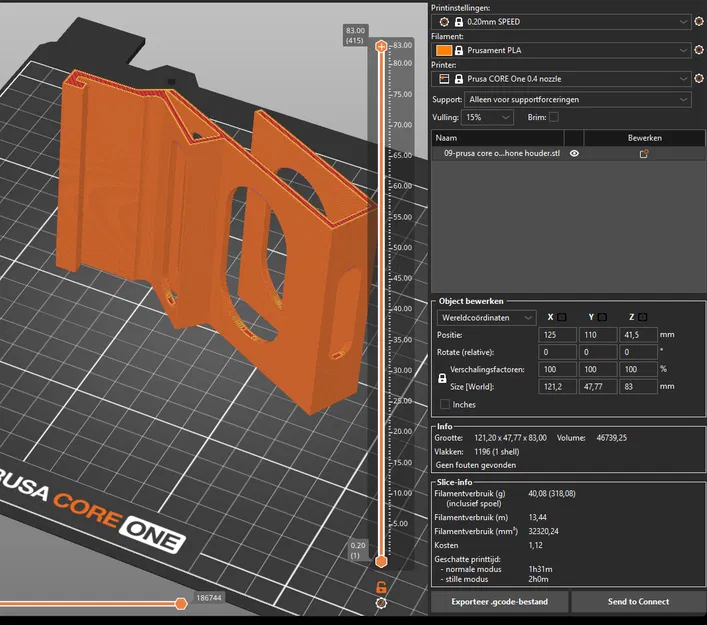Click the Verschalingsfactoren X field
The height and width of the screenshot is (625, 707).
tap(557, 369)
